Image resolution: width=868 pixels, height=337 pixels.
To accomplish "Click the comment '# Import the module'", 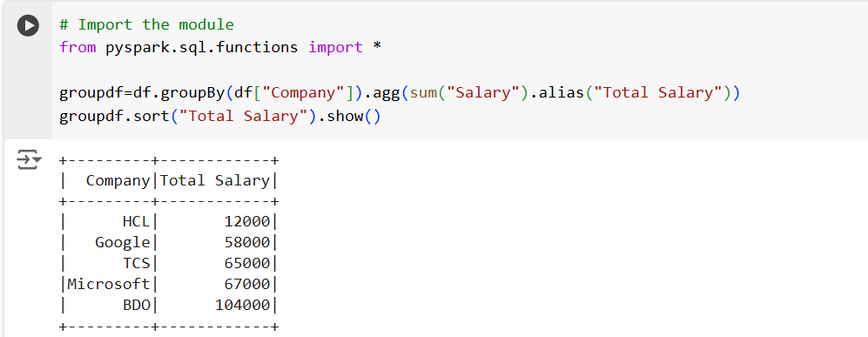I will (146, 25).
